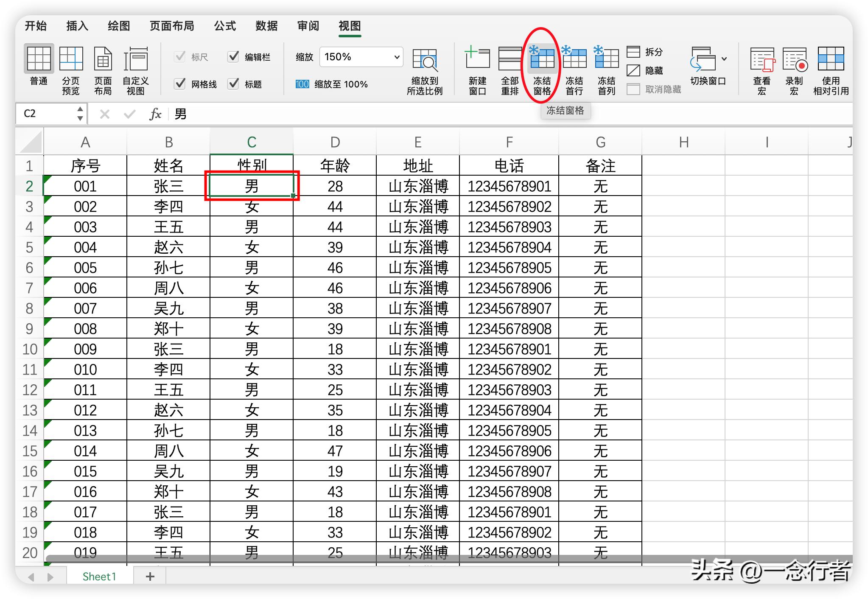The width and height of the screenshot is (868, 599).
Task: Open the 150% zoom dropdown
Action: (x=397, y=57)
